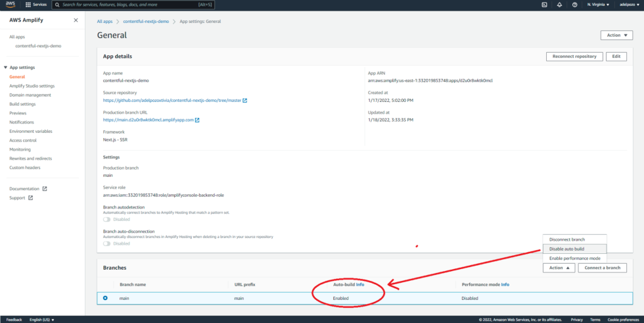Click external link icon beside Production branch URL
This screenshot has width=644, height=323.
click(x=196, y=120)
